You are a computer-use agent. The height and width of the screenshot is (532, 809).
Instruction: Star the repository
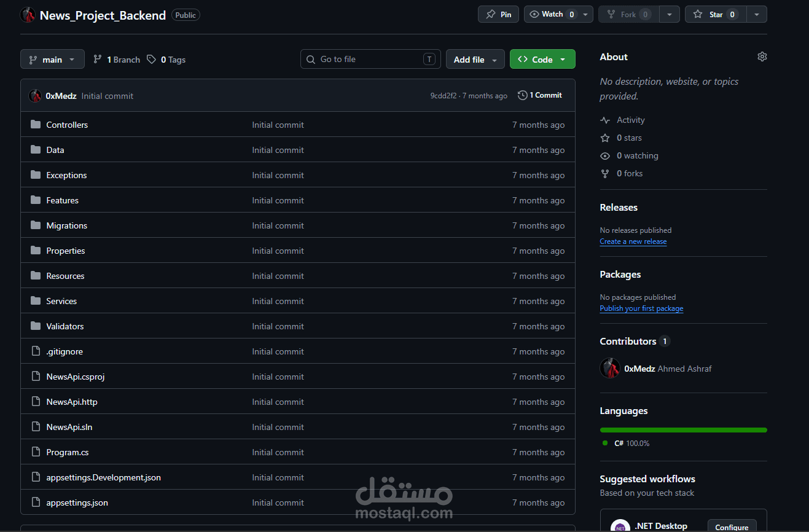click(x=716, y=14)
